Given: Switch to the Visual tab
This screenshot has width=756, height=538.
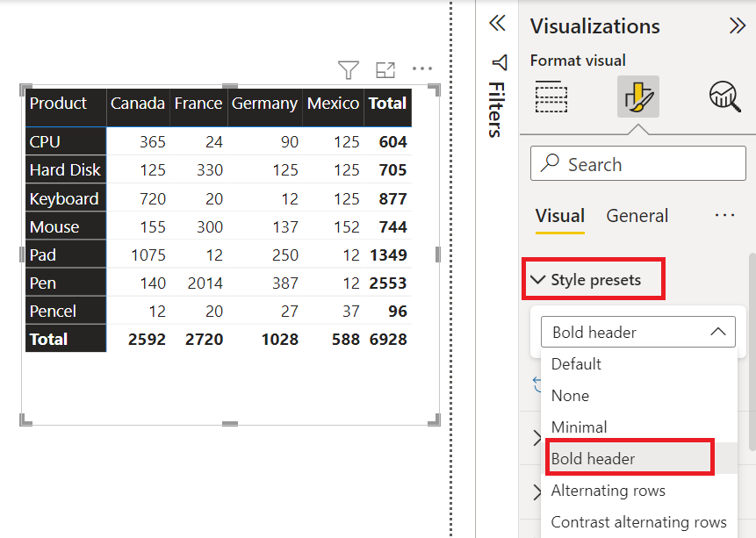Looking at the screenshot, I should (559, 216).
